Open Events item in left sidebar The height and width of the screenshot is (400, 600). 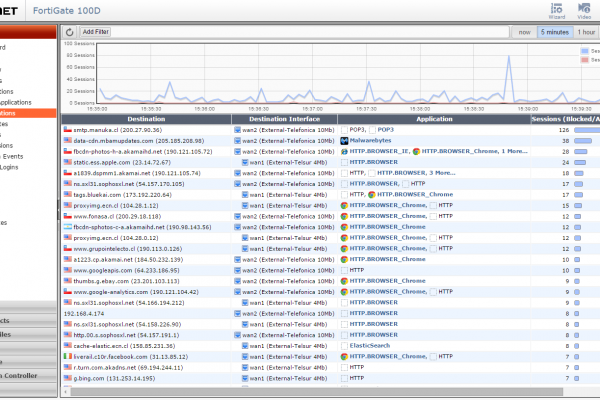(x=13, y=156)
